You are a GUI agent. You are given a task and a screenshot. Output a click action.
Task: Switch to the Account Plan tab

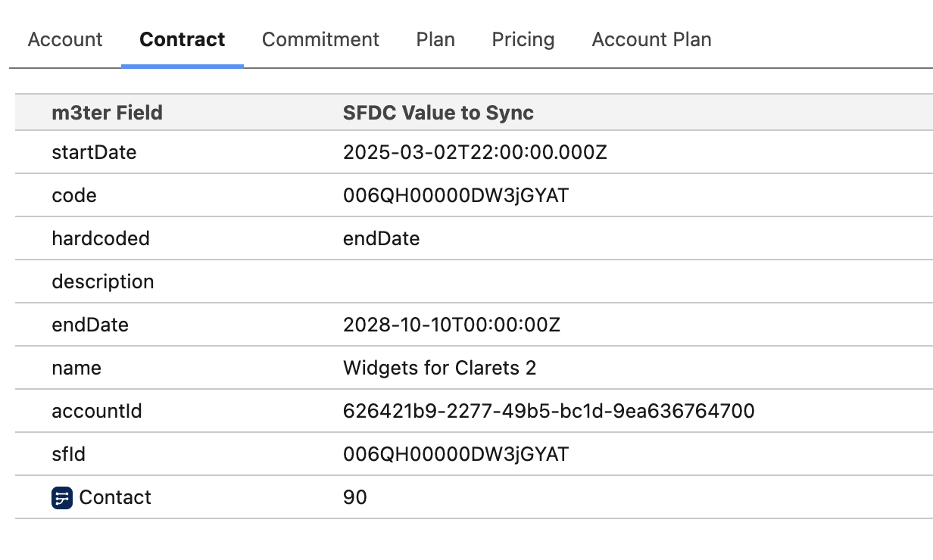[651, 39]
